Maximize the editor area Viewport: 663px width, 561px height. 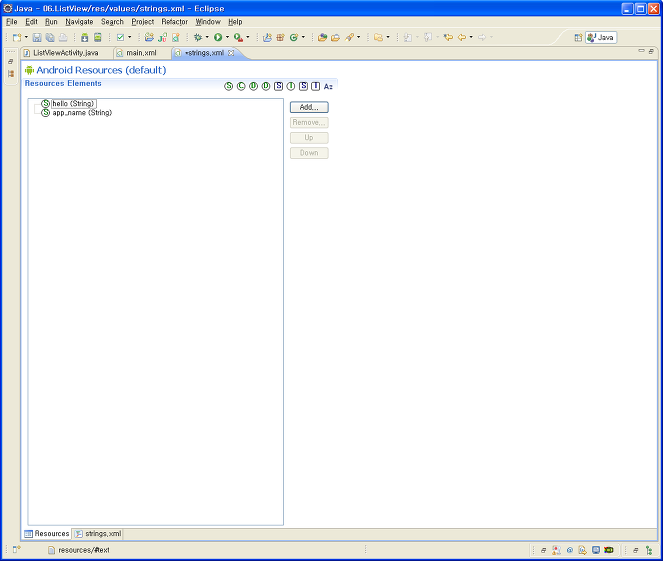click(x=651, y=51)
